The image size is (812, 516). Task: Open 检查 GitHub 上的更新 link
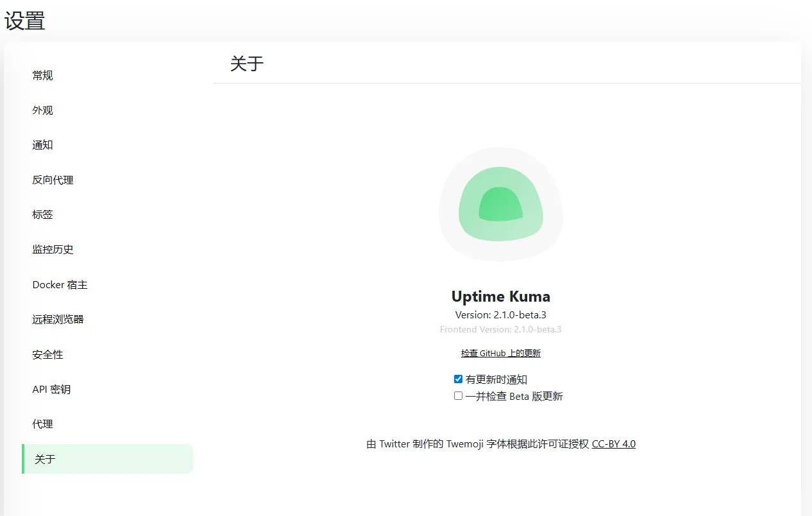pyautogui.click(x=500, y=354)
